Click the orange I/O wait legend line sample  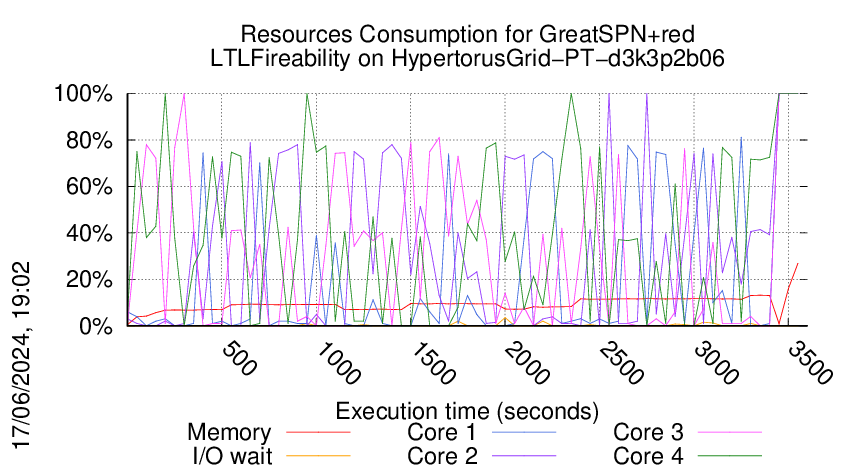(318, 456)
